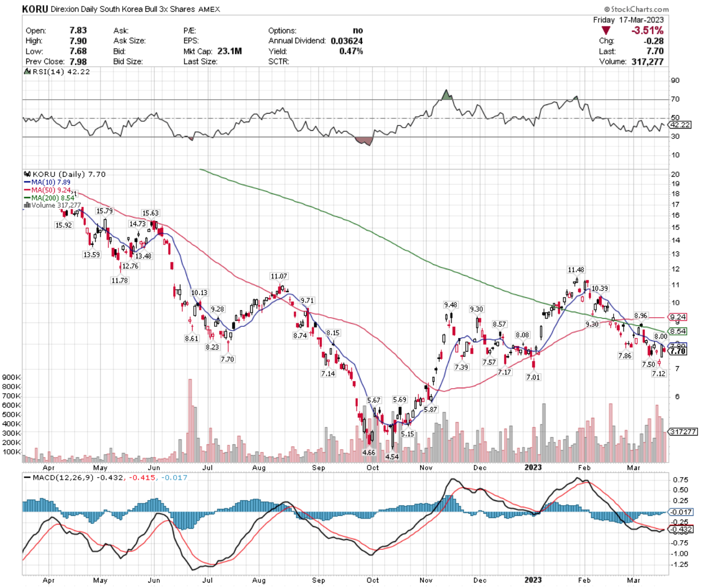Click the 4.66 price low annotation
704x588 pixels.
pos(369,452)
